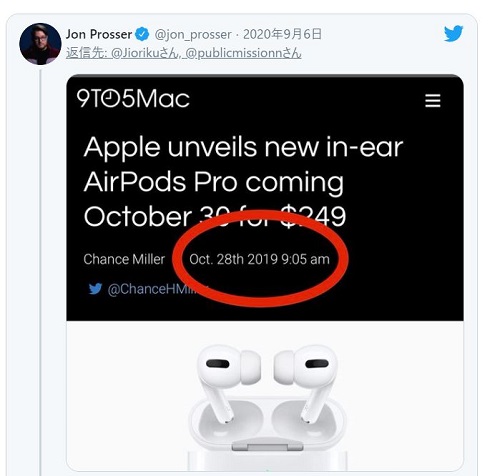Click the 2020年9月6日 tweet date
The image size is (504, 476).
coord(282,34)
